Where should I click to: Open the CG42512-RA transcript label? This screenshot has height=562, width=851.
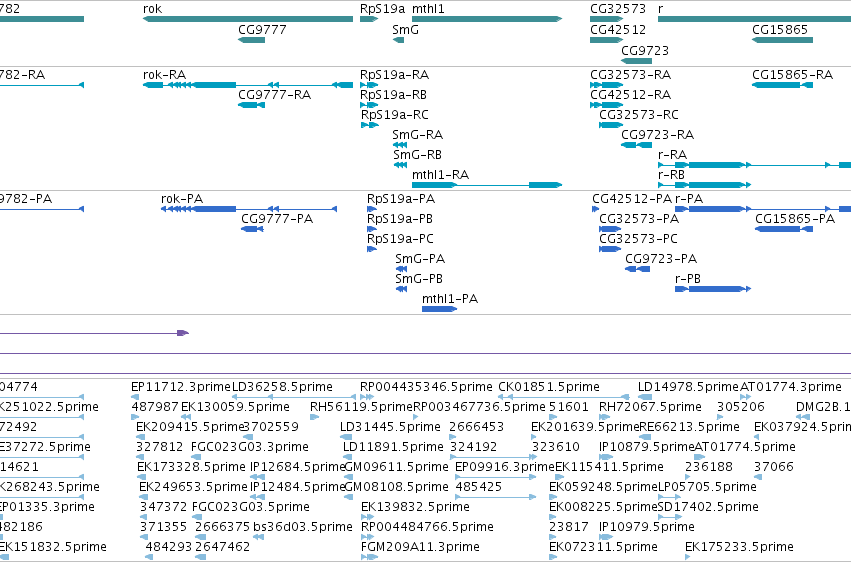631,94
